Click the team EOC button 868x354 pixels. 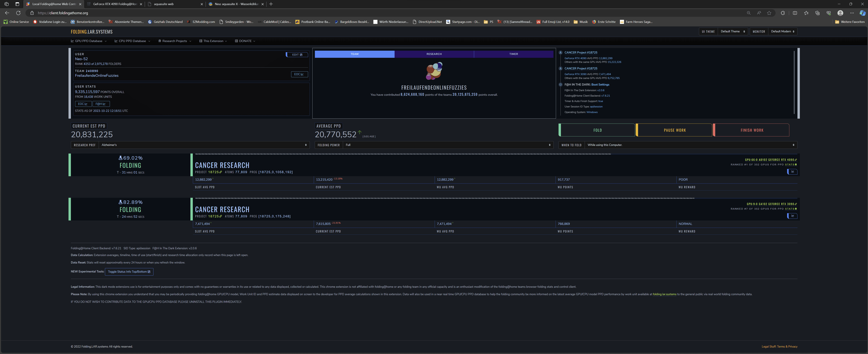[x=299, y=74]
